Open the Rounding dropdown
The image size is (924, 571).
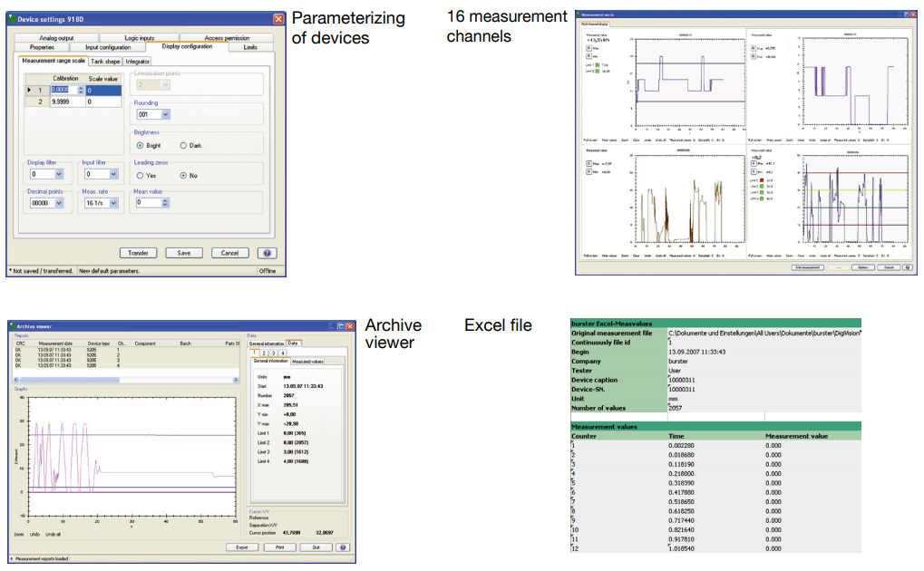pyautogui.click(x=164, y=115)
